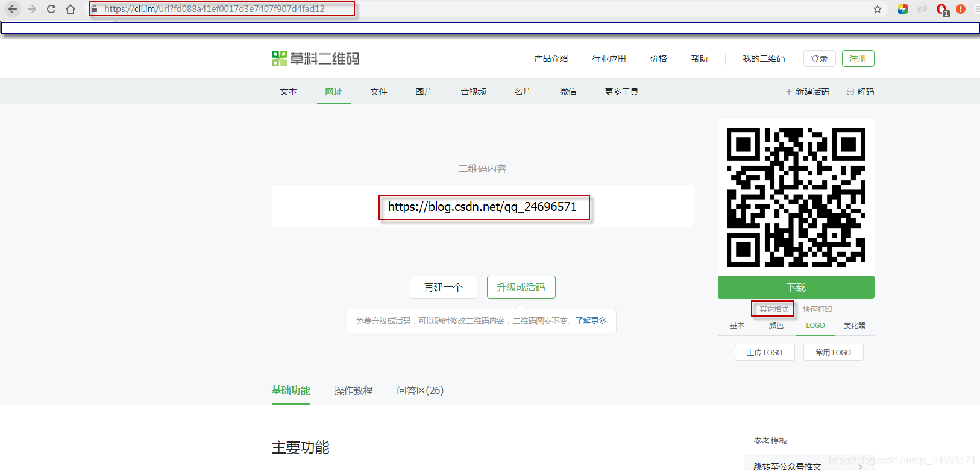This screenshot has width=980, height=471.
Task: Click the green 下载 button
Action: click(796, 287)
